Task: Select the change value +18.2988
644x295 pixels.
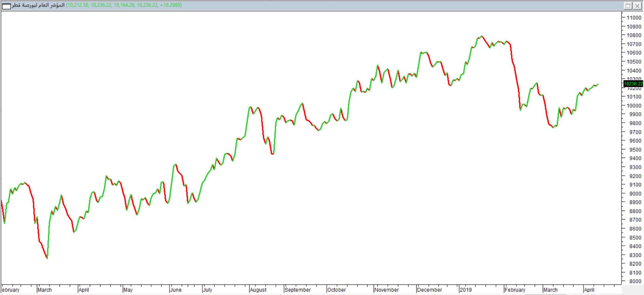Action: click(170, 5)
